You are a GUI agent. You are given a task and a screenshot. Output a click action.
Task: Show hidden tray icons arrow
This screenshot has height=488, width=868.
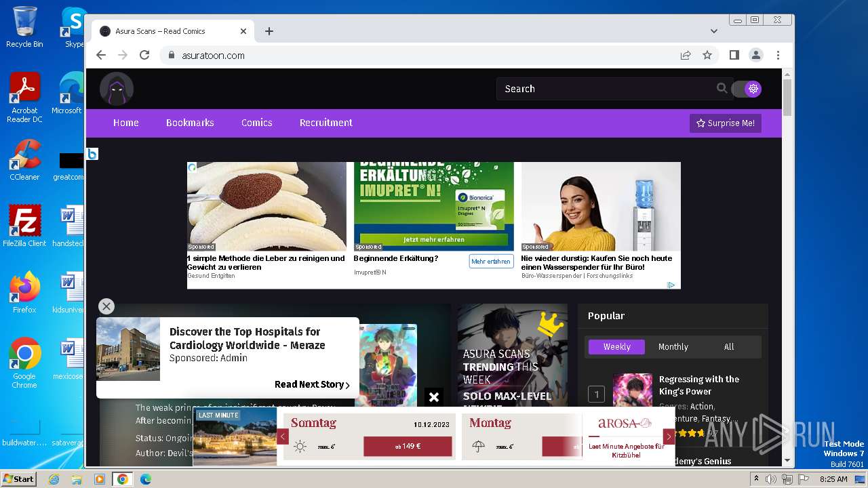756,479
